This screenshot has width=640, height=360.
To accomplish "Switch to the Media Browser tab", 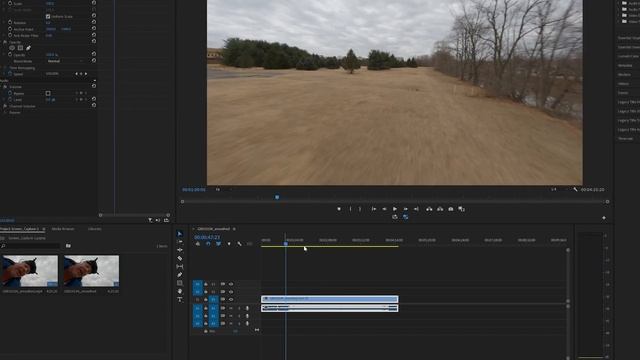I will click(63, 229).
